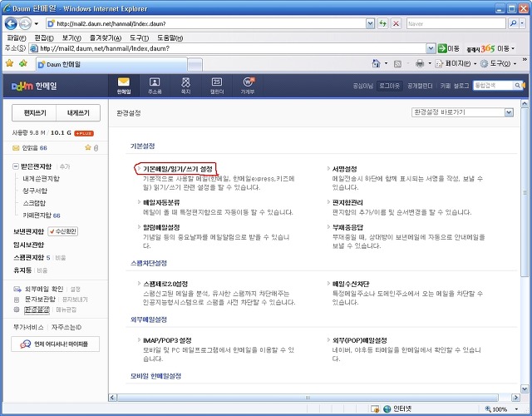Open the 도움말 menu
The height and width of the screenshot is (416, 532).
[x=170, y=37]
